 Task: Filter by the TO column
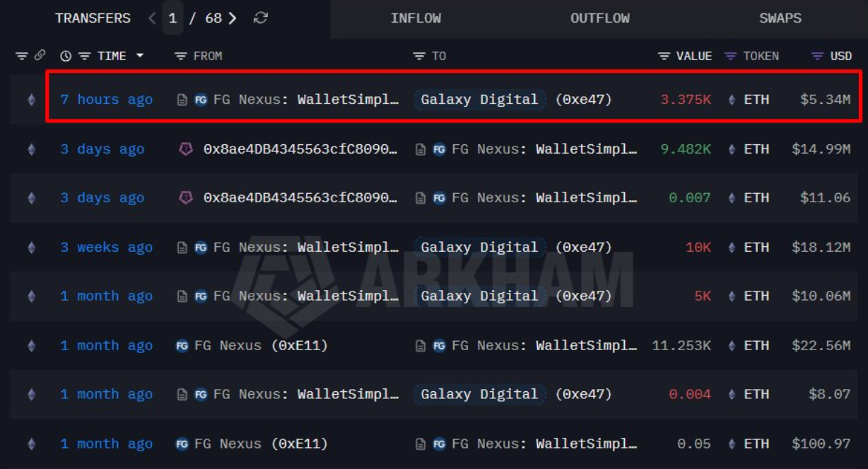coord(420,56)
